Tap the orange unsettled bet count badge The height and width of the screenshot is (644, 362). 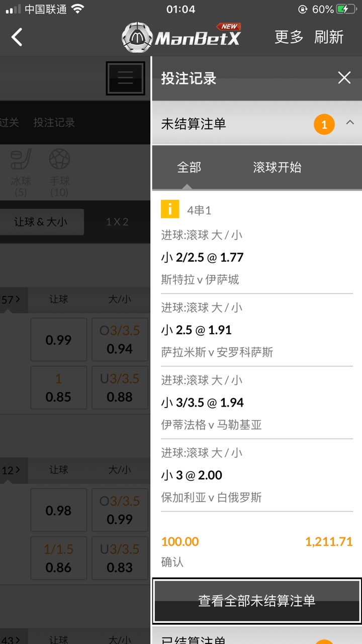pos(324,124)
